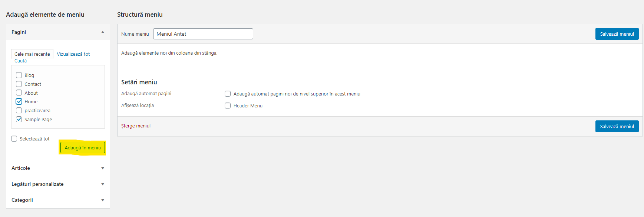Toggle the Selectează tot checkbox
Screen dimensions: 644x217
coord(14,139)
